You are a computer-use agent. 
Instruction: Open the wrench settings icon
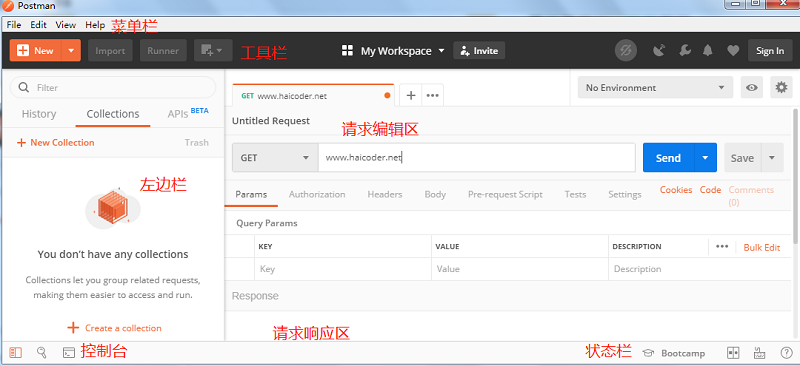pos(685,51)
